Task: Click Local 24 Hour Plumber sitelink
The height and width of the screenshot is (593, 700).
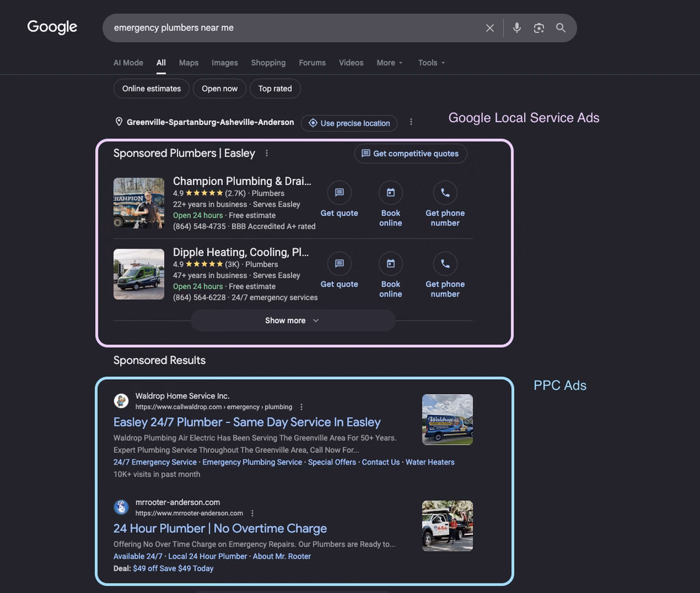Action: click(x=208, y=556)
